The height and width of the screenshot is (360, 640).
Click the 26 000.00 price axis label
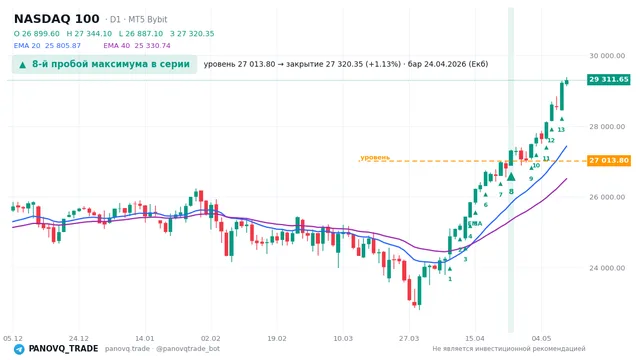607,197
